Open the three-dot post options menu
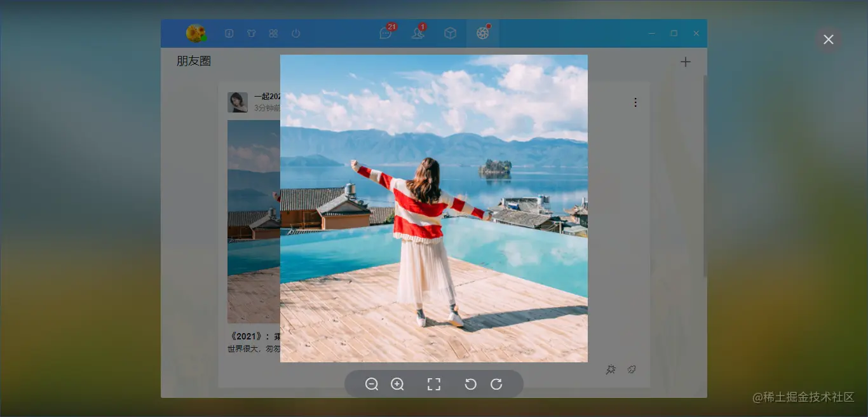Image resolution: width=868 pixels, height=417 pixels. point(635,102)
